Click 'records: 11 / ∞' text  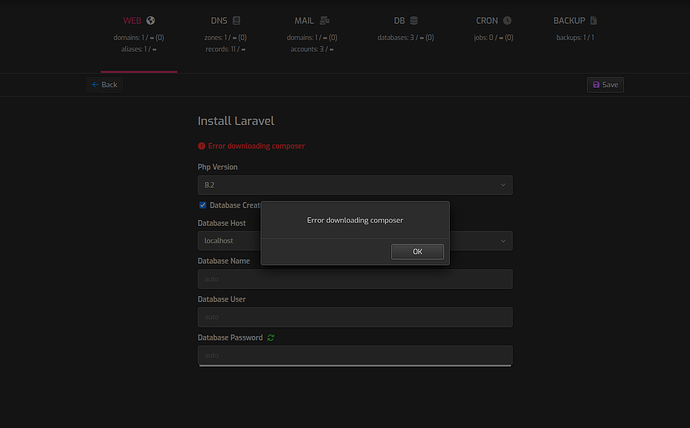coord(225,49)
